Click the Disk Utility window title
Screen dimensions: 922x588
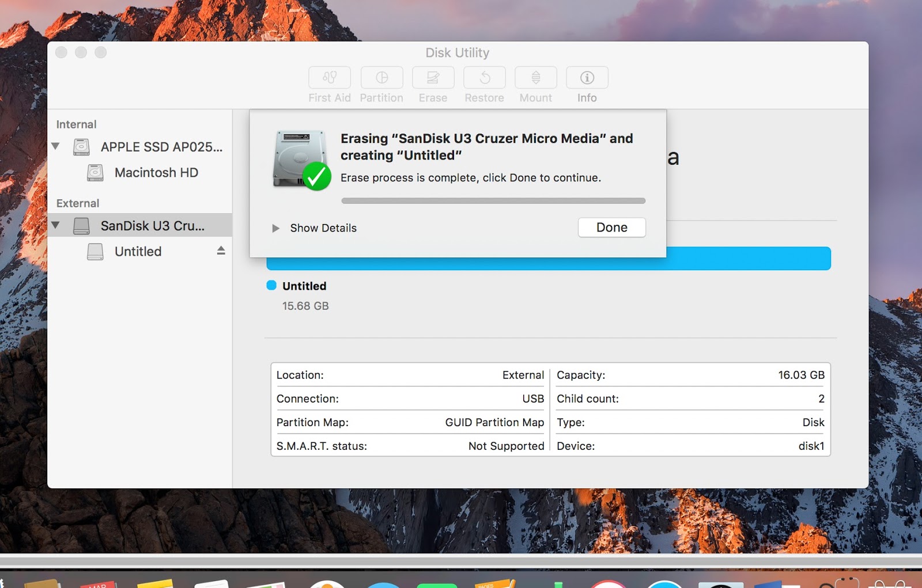pos(458,52)
